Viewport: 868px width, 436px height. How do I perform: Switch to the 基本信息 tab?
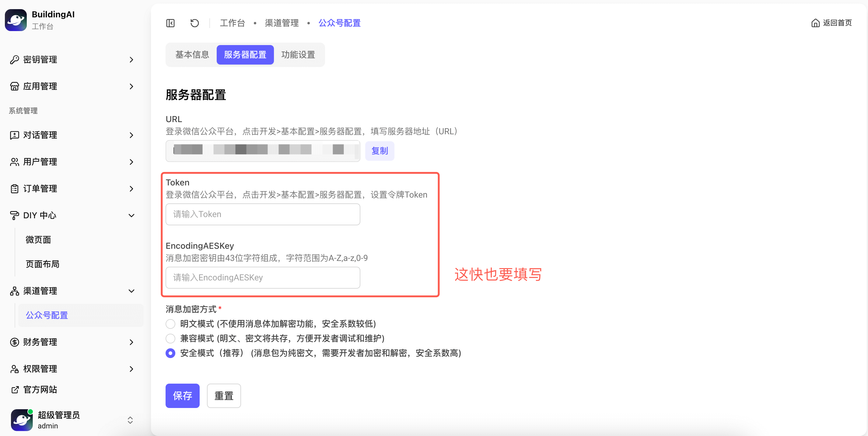[192, 54]
